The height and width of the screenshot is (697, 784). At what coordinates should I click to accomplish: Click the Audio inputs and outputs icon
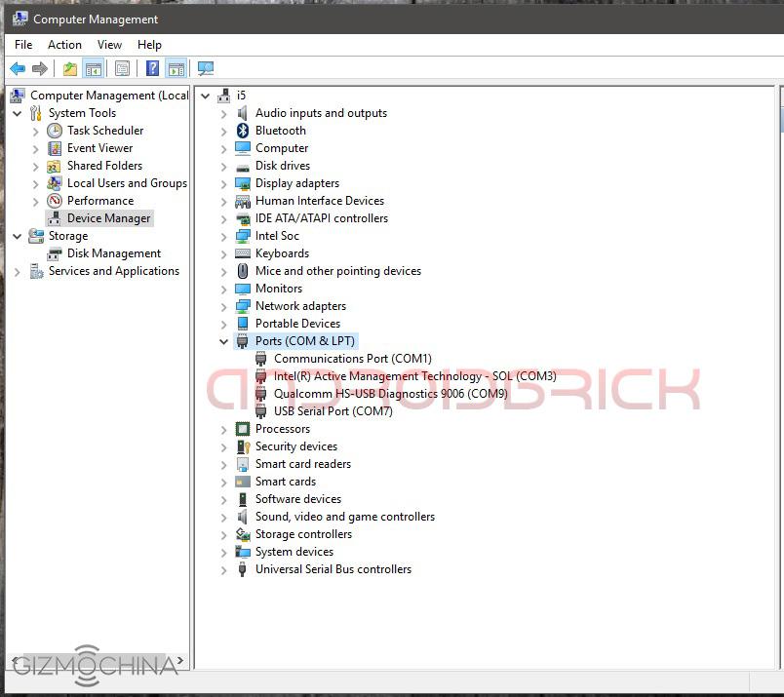pos(243,113)
